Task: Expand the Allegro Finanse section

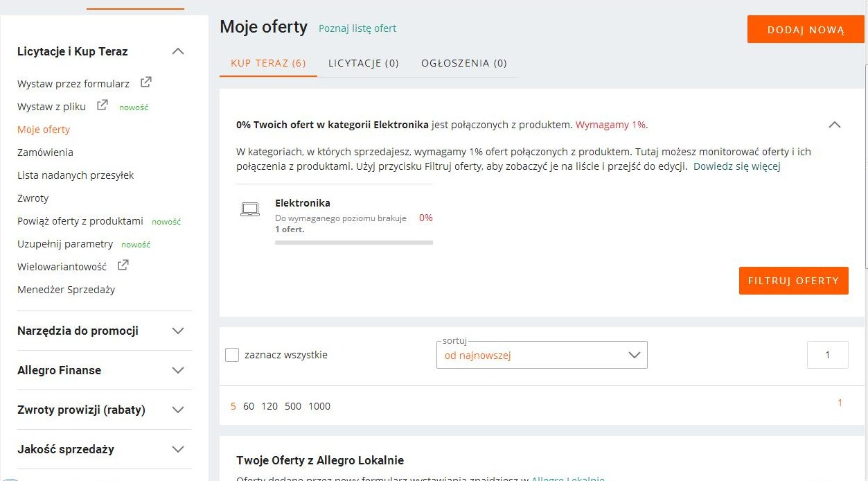Action: coord(178,370)
